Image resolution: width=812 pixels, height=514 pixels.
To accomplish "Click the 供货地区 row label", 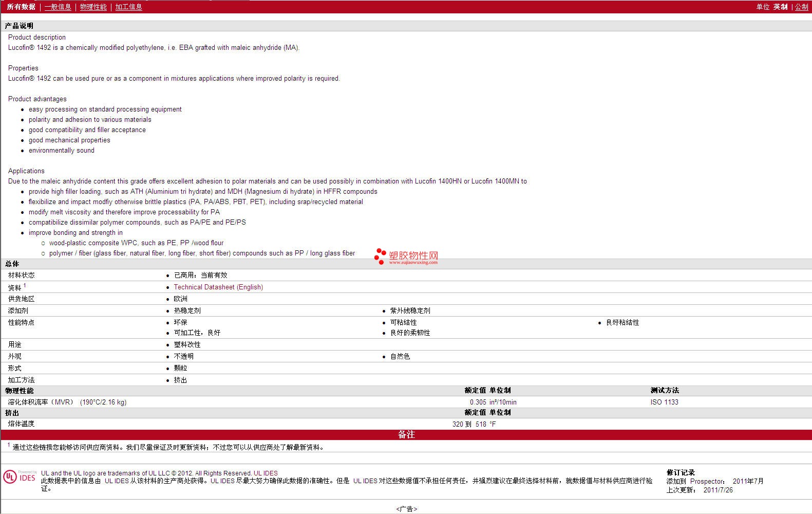I will point(22,299).
